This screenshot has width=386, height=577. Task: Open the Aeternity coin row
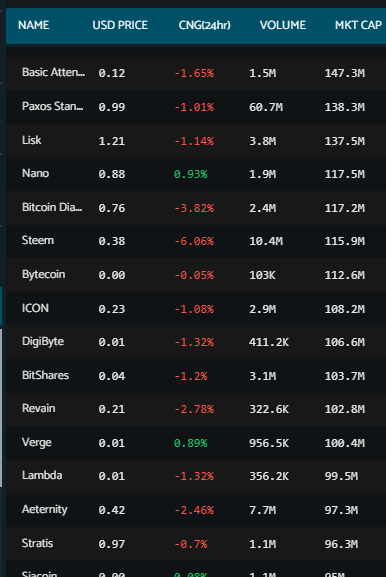tap(196, 510)
